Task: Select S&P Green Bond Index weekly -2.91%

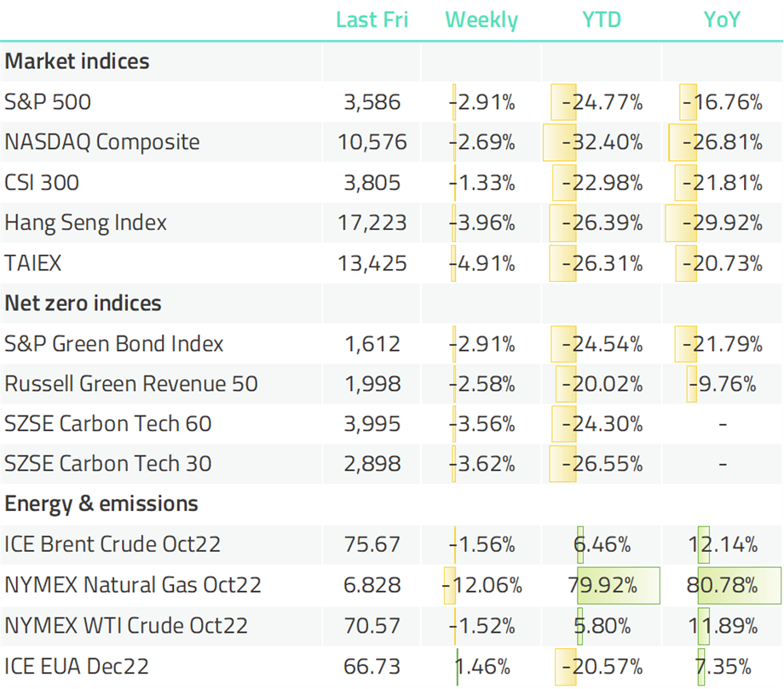Action: click(482, 344)
